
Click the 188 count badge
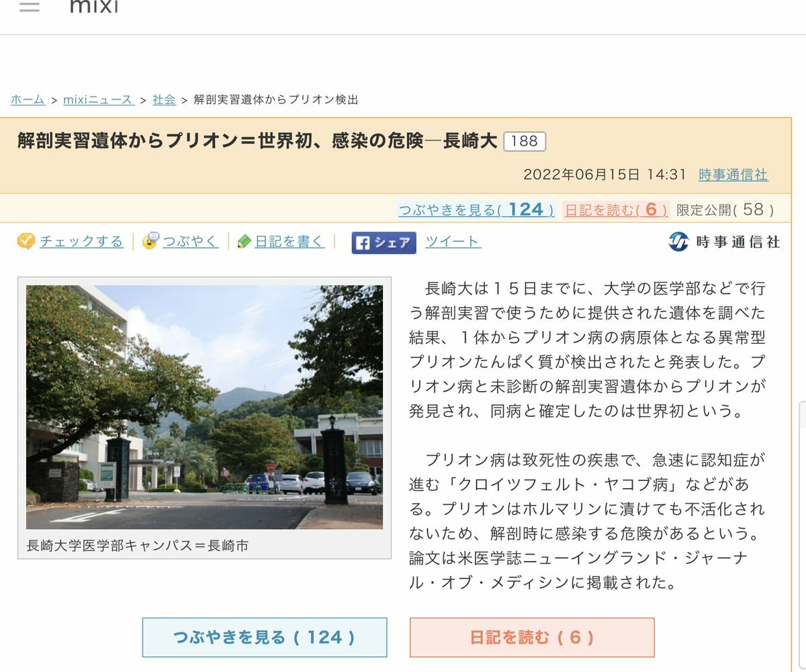click(525, 142)
